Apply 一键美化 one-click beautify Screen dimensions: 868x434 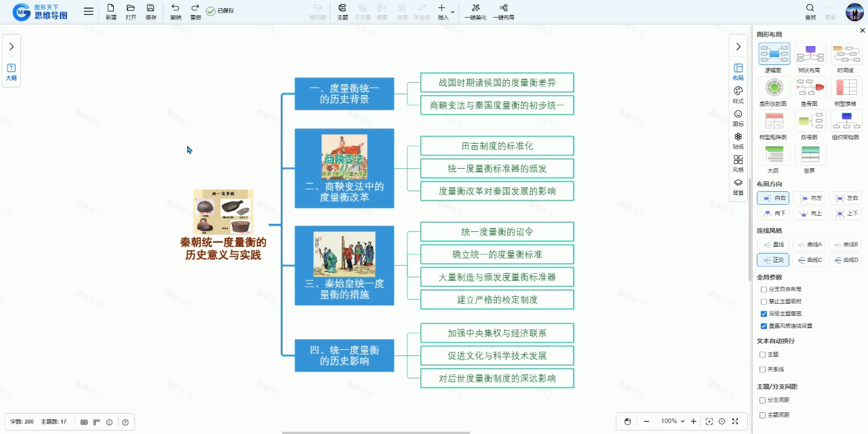point(475,11)
